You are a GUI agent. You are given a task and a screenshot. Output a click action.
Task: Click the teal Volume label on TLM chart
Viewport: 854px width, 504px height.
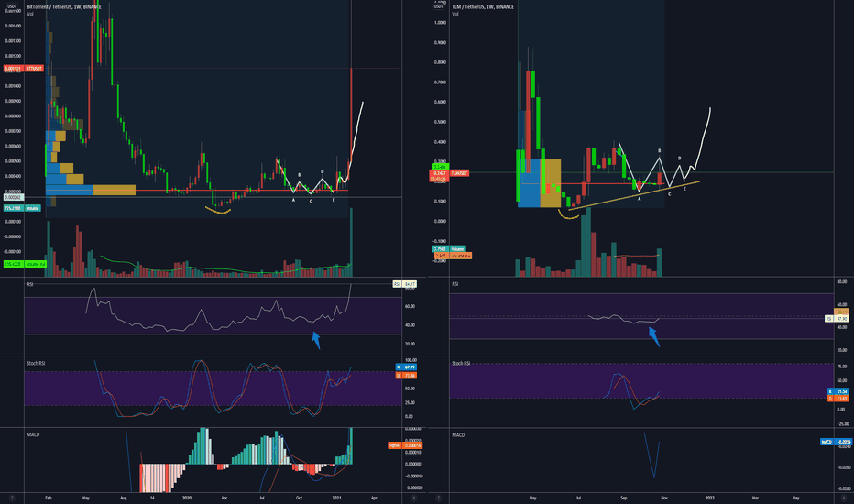click(457, 249)
